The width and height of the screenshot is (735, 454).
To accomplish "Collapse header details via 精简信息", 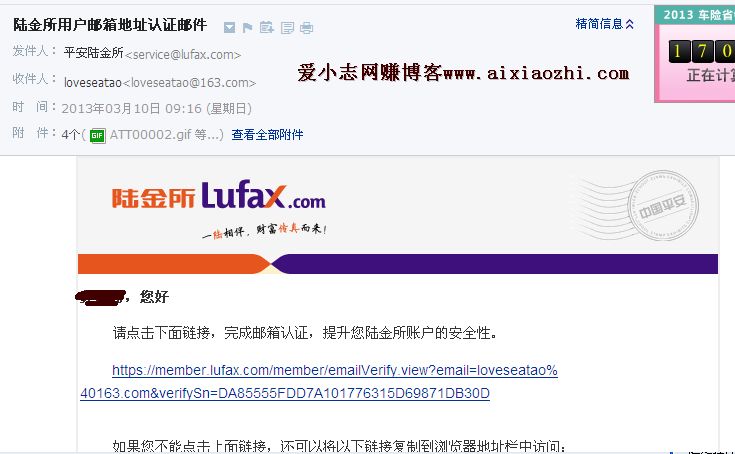I will tap(599, 24).
